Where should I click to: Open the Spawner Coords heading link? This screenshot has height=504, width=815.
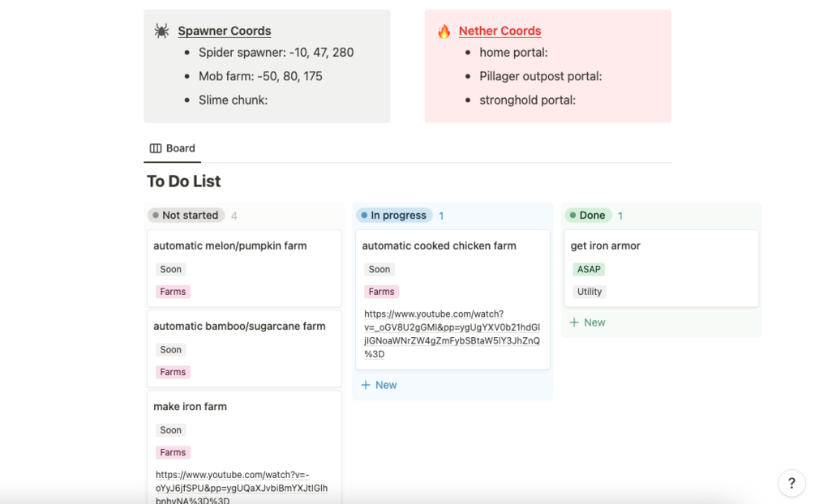click(225, 31)
